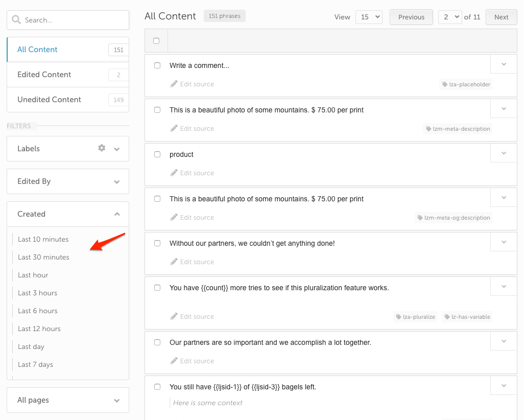Expand the lzm-meta-og:description phrase row chevron
Screen dimensions: 524x420
(504, 198)
